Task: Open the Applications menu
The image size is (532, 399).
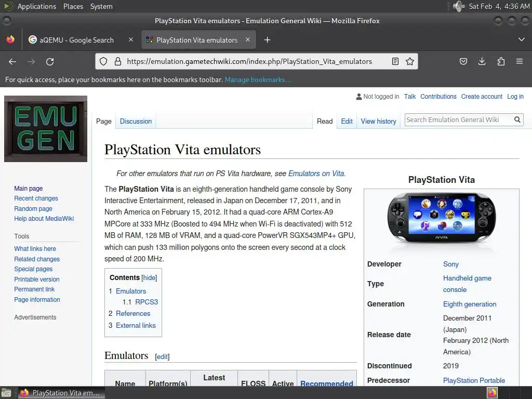Action: click(x=37, y=6)
